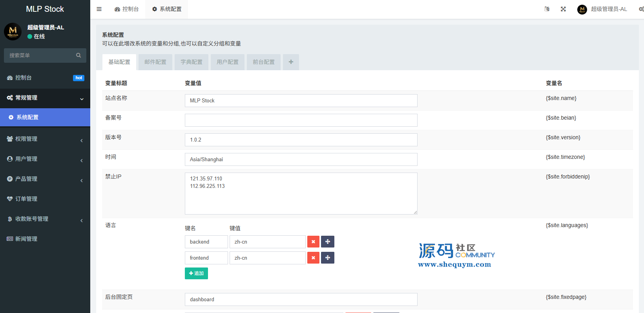This screenshot has height=313, width=644.
Task: Switch to the 邮件配置 tab
Action: pos(155,62)
